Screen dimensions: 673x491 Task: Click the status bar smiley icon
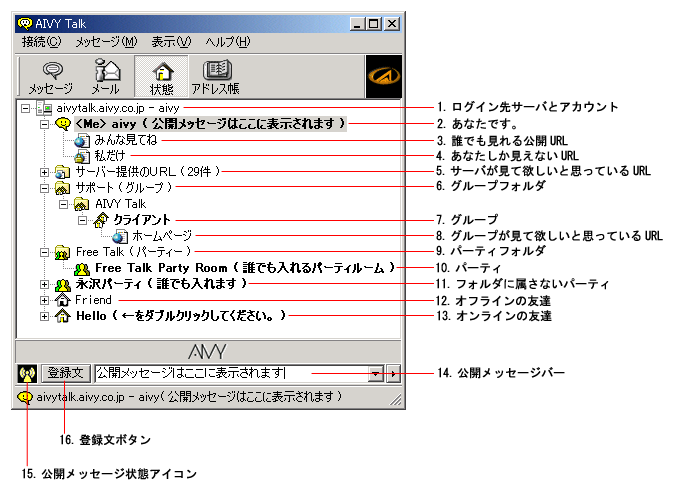click(25, 397)
